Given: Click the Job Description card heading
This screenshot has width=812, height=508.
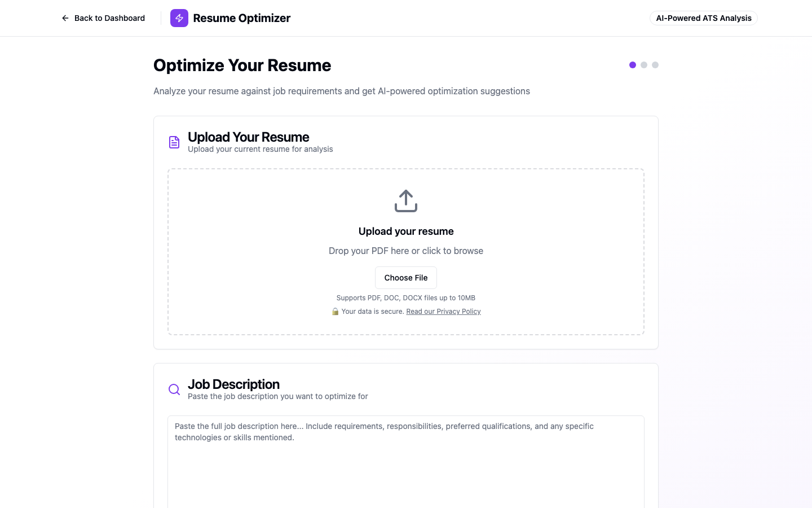Looking at the screenshot, I should tap(234, 384).
